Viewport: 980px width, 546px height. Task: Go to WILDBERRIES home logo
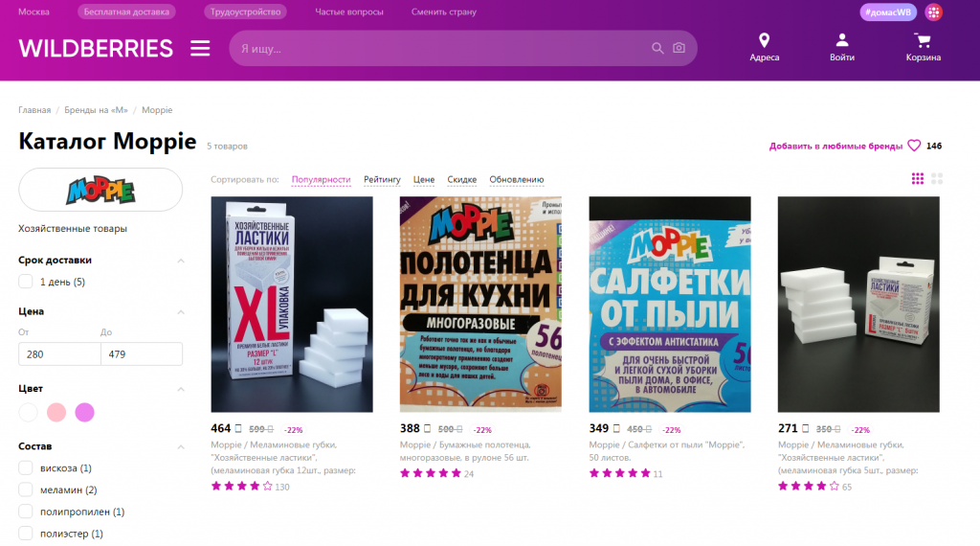(x=96, y=48)
